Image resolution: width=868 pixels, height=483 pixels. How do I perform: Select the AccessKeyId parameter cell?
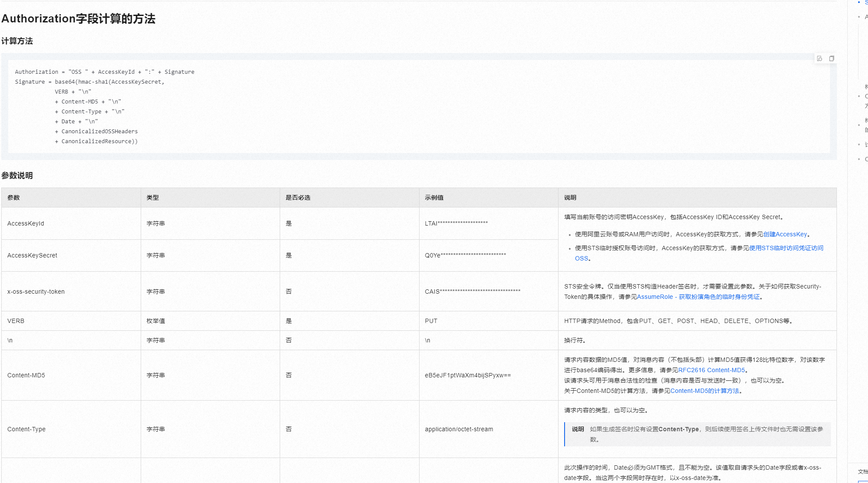click(x=71, y=223)
